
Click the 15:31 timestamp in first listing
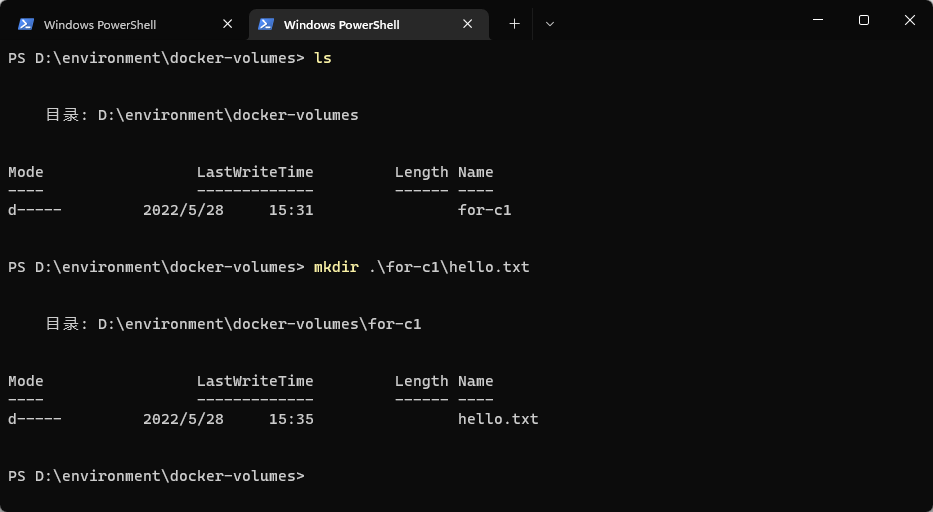pos(291,210)
